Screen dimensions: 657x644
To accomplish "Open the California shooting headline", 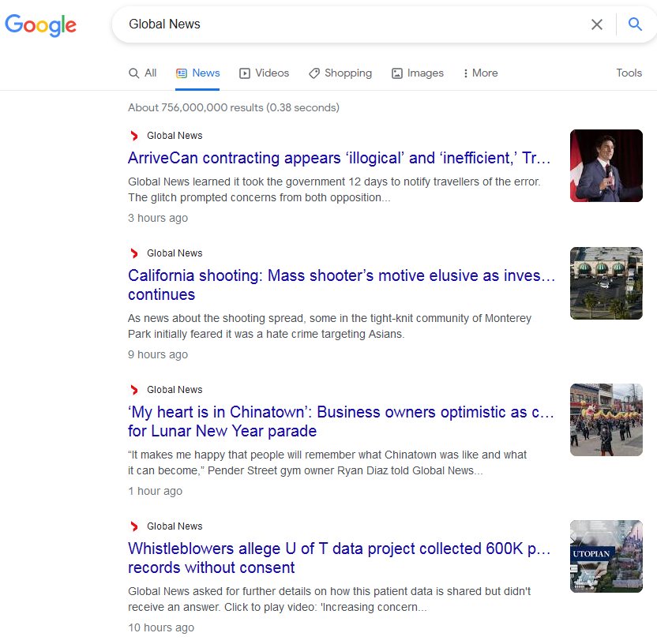I will click(341, 285).
